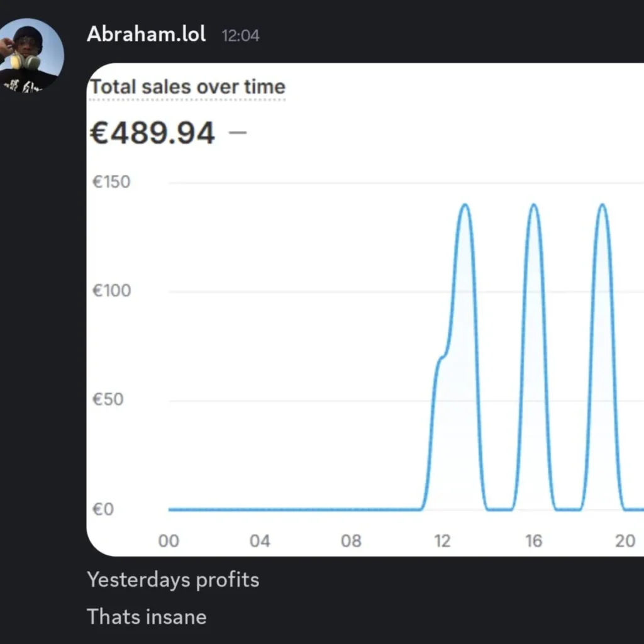Viewport: 644px width, 644px height.
Task: Select the €489.94 total sales figure
Action: coord(153,133)
